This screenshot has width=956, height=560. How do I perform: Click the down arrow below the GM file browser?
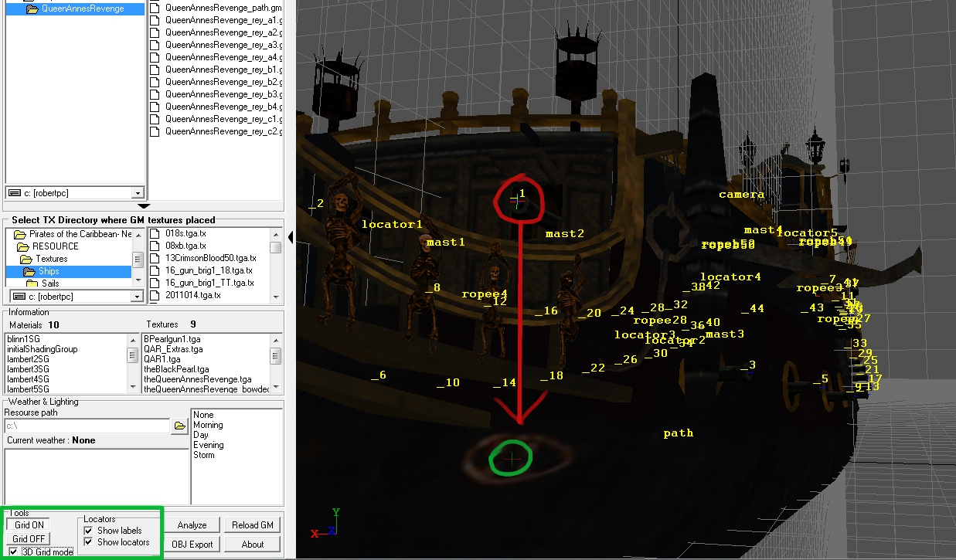point(143,205)
